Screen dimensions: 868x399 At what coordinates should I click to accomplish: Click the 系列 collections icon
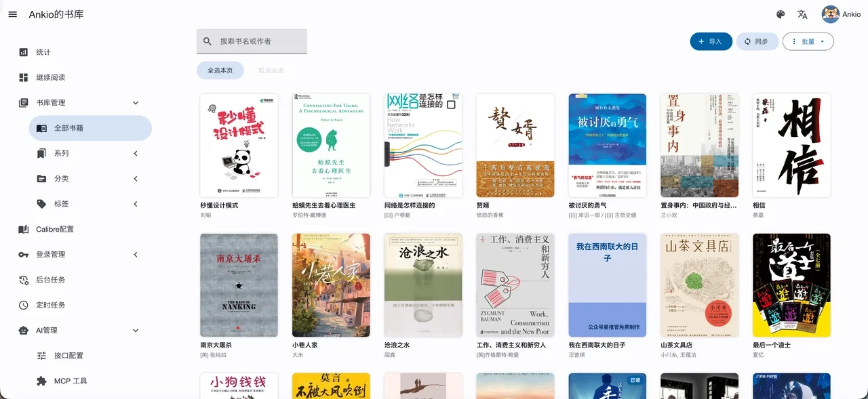(41, 153)
